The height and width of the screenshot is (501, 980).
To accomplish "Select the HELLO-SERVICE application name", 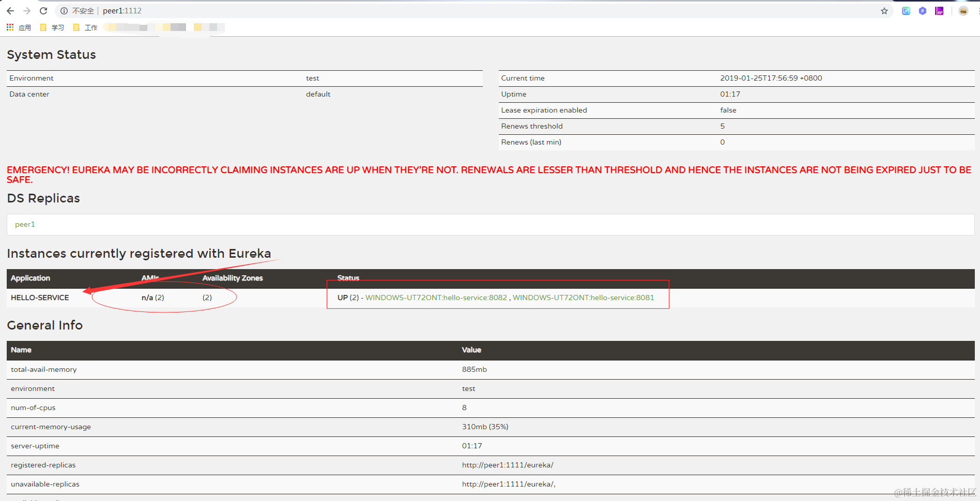I will tap(40, 298).
